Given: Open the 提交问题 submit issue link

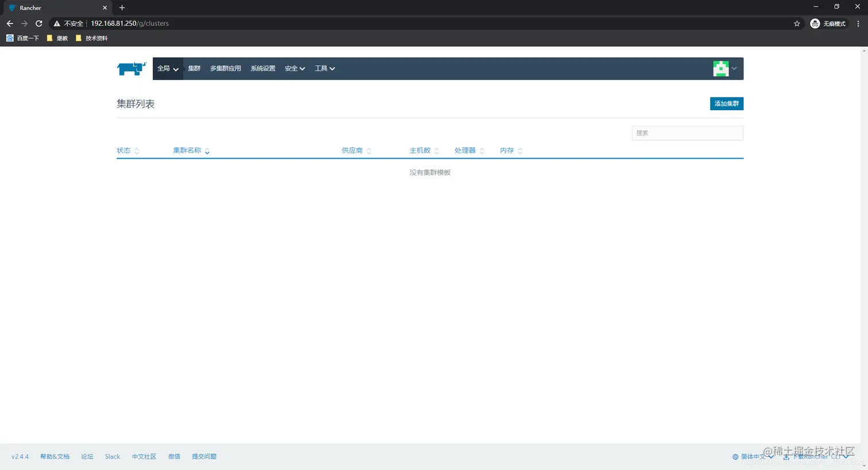Looking at the screenshot, I should coord(204,457).
